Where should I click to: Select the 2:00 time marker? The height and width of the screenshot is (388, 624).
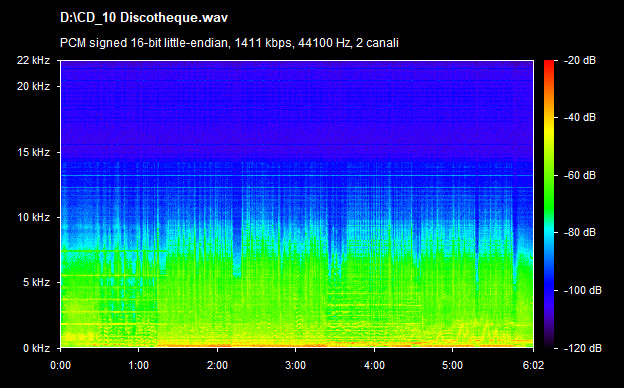tap(217, 365)
